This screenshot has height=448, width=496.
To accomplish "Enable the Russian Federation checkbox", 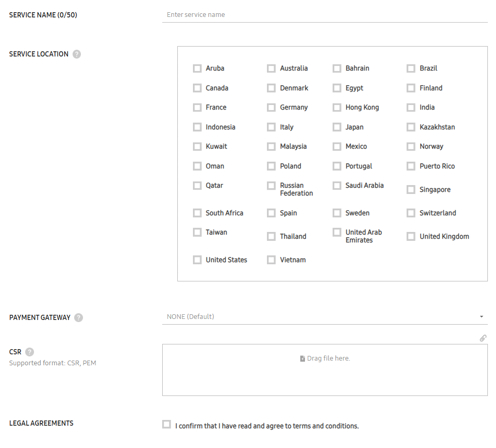I will click(271, 186).
